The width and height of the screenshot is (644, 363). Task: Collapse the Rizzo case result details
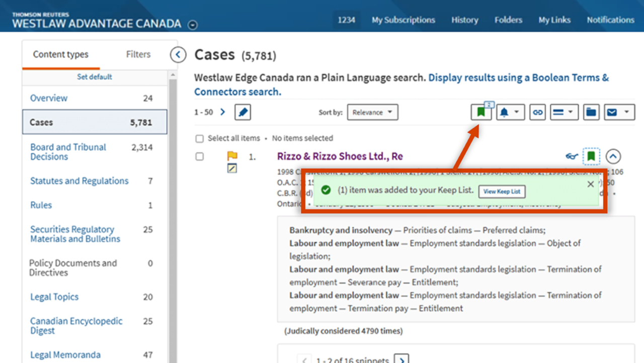point(612,156)
